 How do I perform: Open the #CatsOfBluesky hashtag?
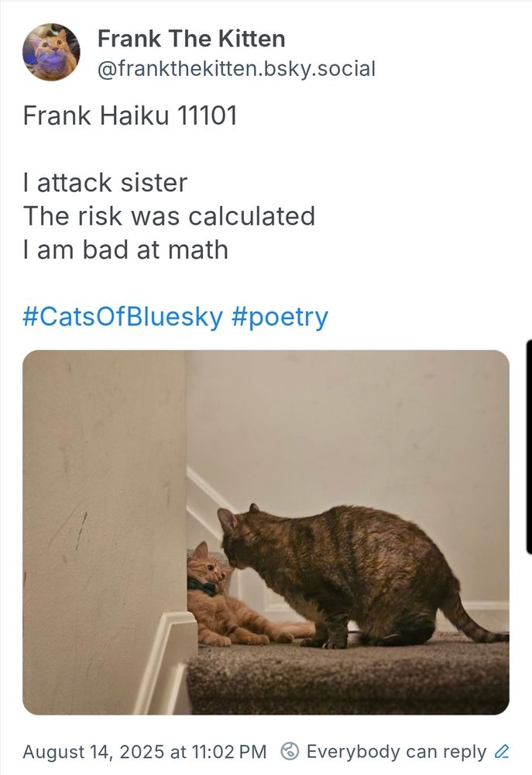[x=122, y=316]
